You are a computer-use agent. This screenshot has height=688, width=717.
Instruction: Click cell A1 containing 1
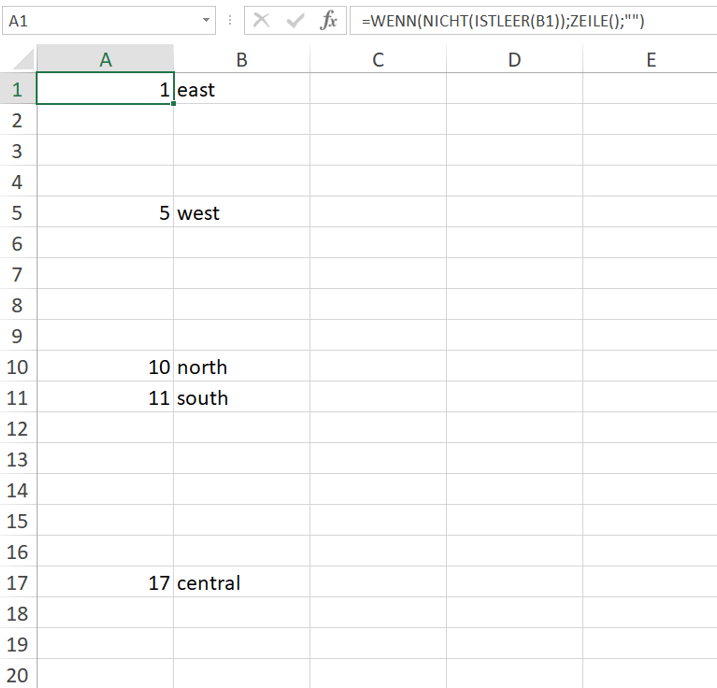pos(105,89)
